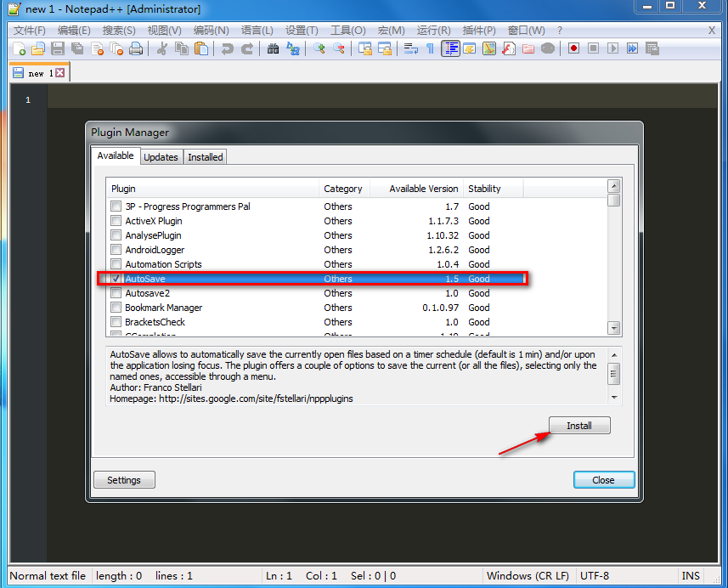
Task: Enable the AnalysePlugin checkbox
Action: (x=116, y=235)
